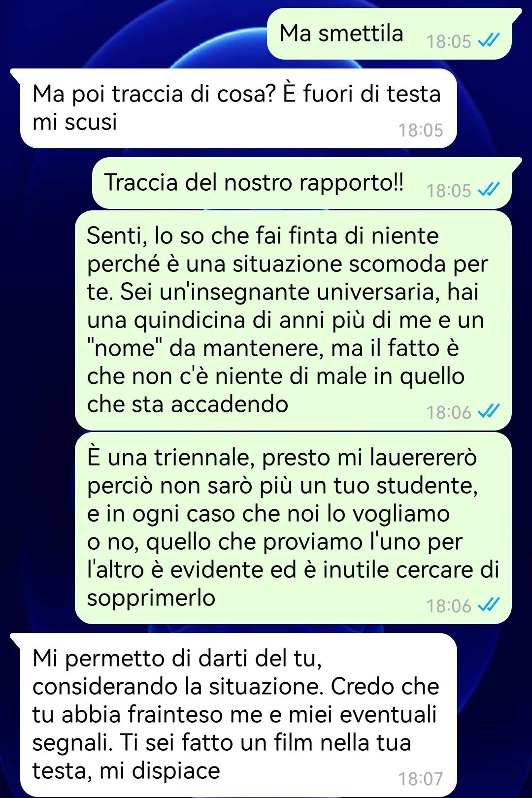Tap 'Ma poi traccia di cosa?' message
532x798 pixels.
(x=238, y=108)
